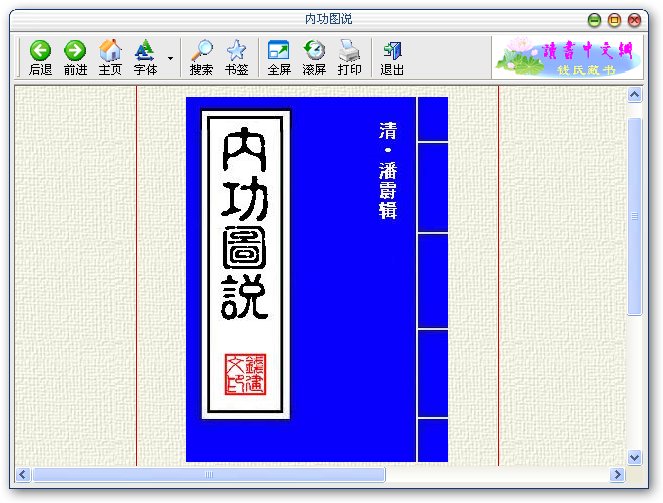The width and height of the screenshot is (663, 503).
Task: Click the horizontal scrollbar thumb
Action: pos(209,474)
